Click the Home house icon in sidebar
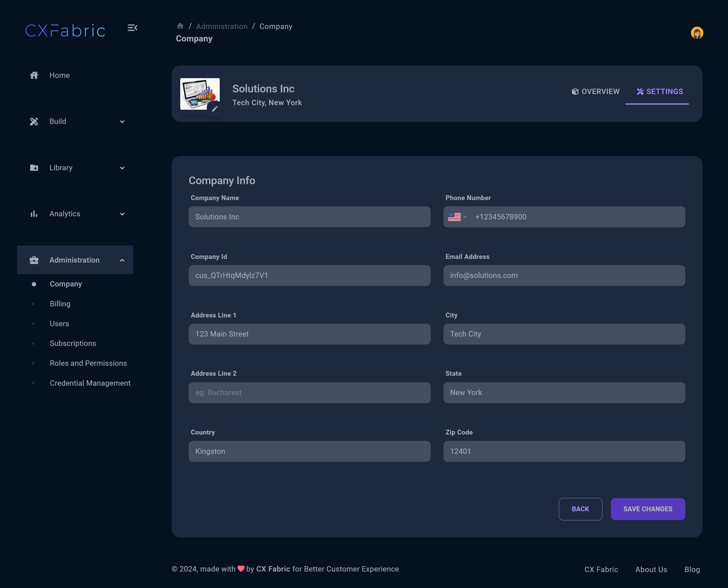Image resolution: width=728 pixels, height=588 pixels. (34, 75)
